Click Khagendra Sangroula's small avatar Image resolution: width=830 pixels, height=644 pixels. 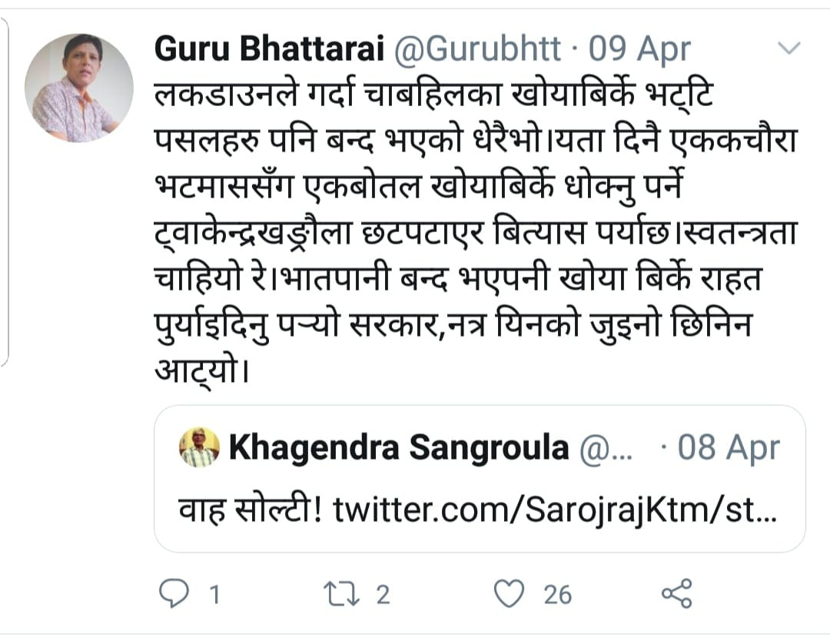200,447
